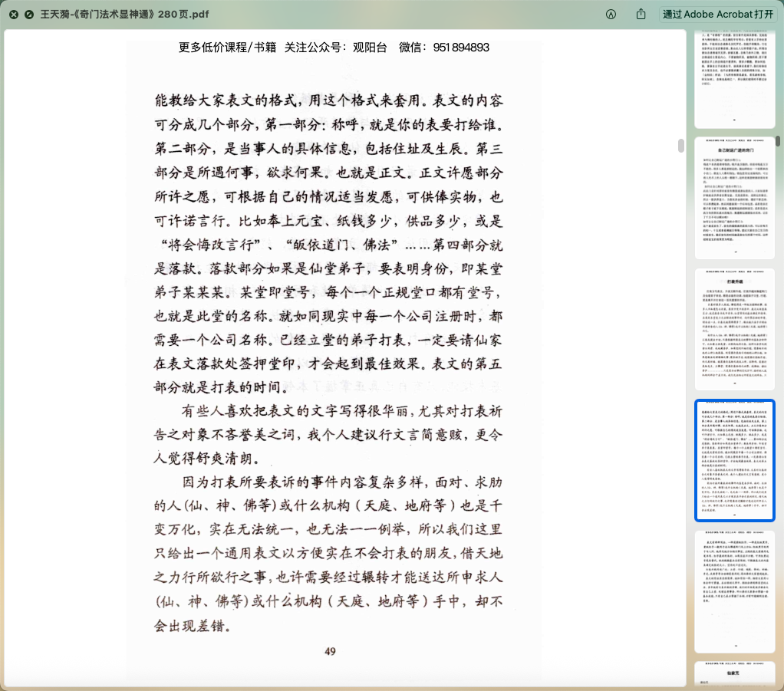The height and width of the screenshot is (691, 784).
Task: Click the blue-highlighted current page thumbnail
Action: [x=734, y=460]
